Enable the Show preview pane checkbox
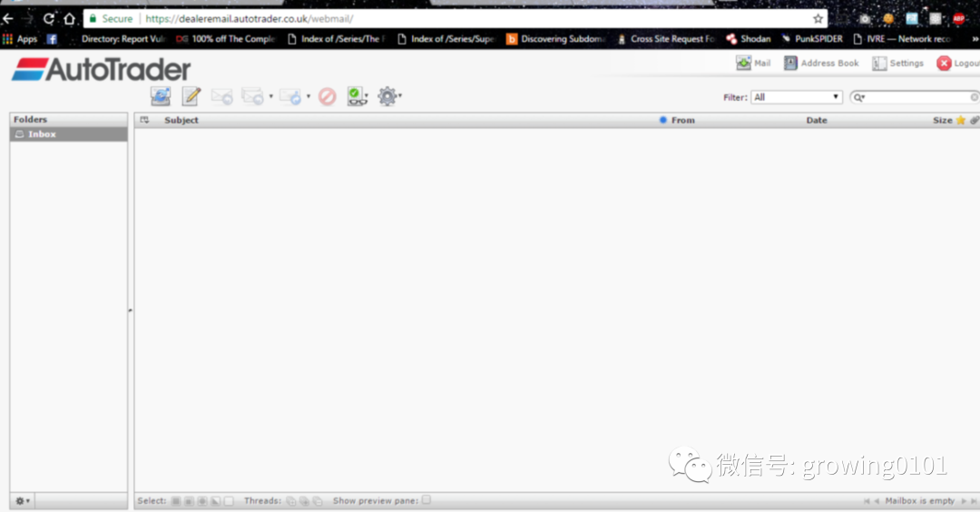 [x=426, y=499]
